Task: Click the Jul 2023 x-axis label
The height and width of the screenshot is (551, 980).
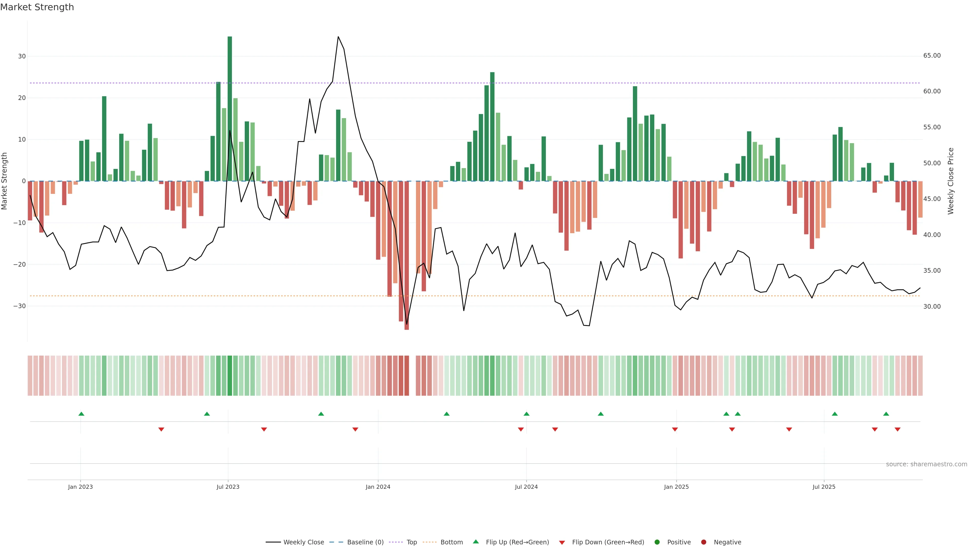Action: pos(228,487)
